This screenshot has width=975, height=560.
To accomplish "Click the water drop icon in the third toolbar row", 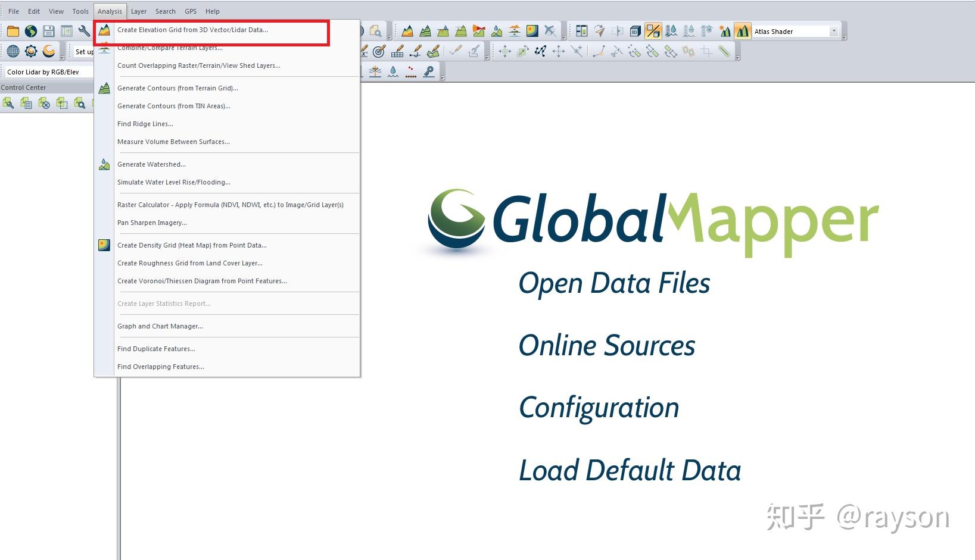I will click(393, 71).
